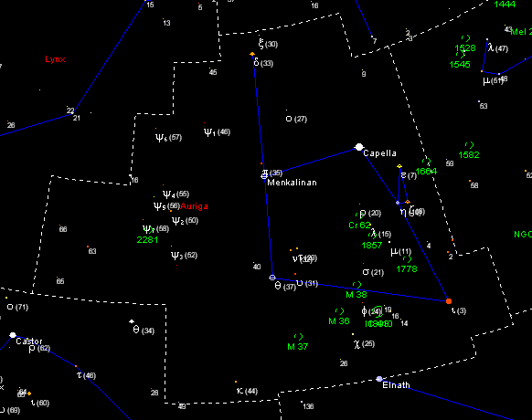This screenshot has height=420, width=532.
Task: Click the theta (34) star in Gemini
Action: coord(132,321)
